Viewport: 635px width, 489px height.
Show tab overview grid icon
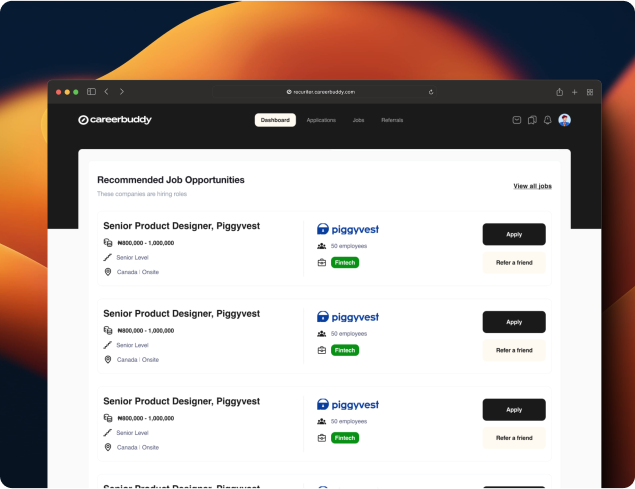[x=590, y=92]
